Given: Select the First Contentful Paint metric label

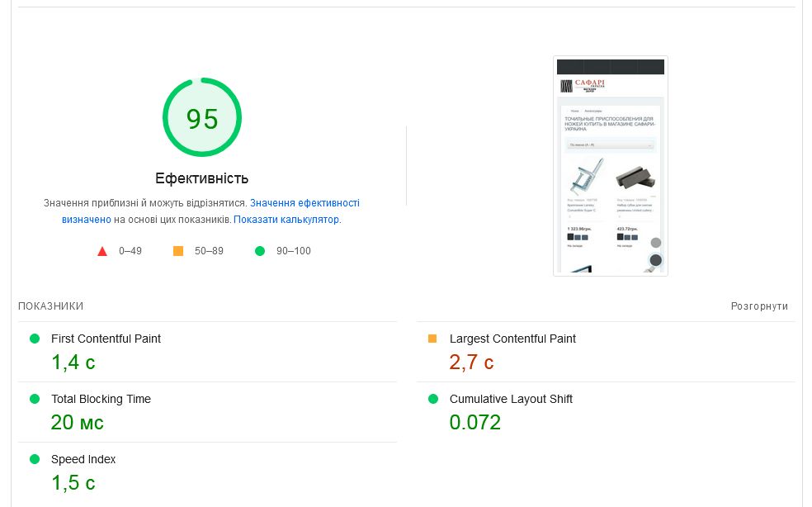Looking at the screenshot, I should coord(106,339).
